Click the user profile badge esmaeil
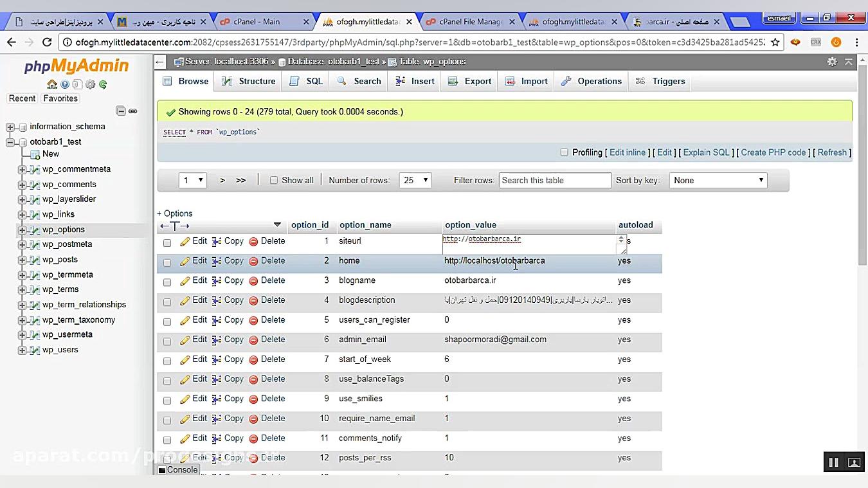 click(779, 18)
